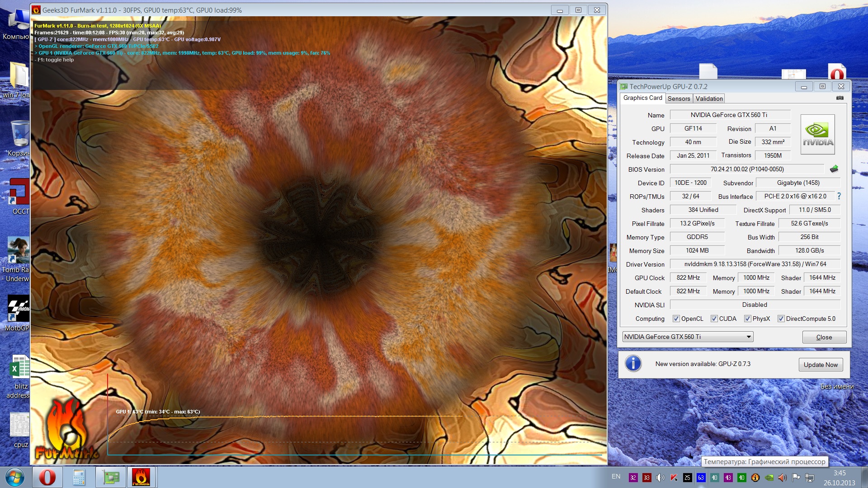
Task: Click the BIOS Version field value
Action: (747, 169)
